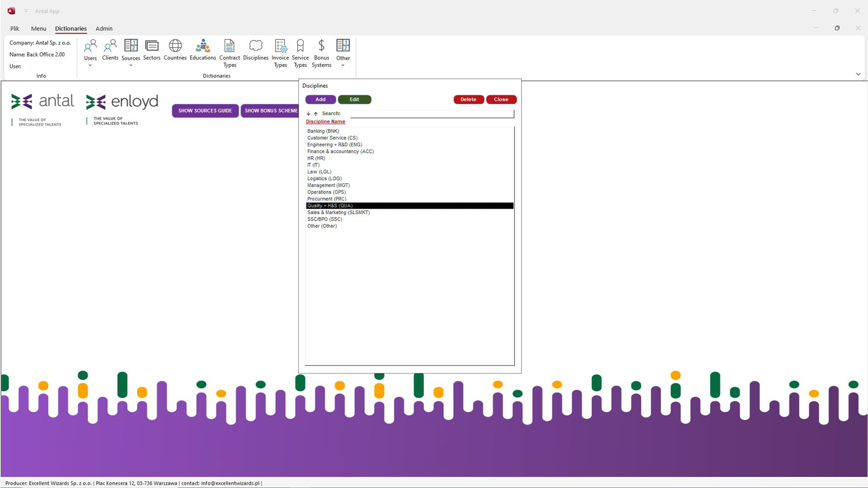Open the Menu tab
The height and width of the screenshot is (488, 868).
[39, 29]
